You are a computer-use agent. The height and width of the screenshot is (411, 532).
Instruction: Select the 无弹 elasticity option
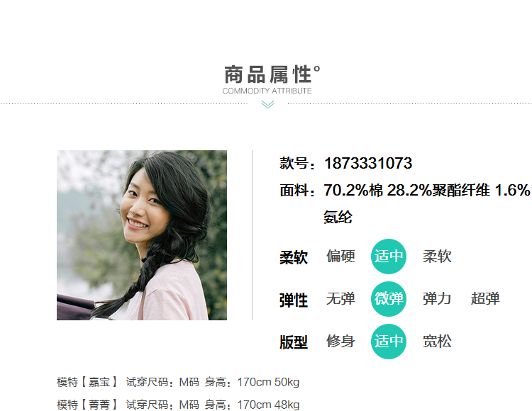[340, 299]
